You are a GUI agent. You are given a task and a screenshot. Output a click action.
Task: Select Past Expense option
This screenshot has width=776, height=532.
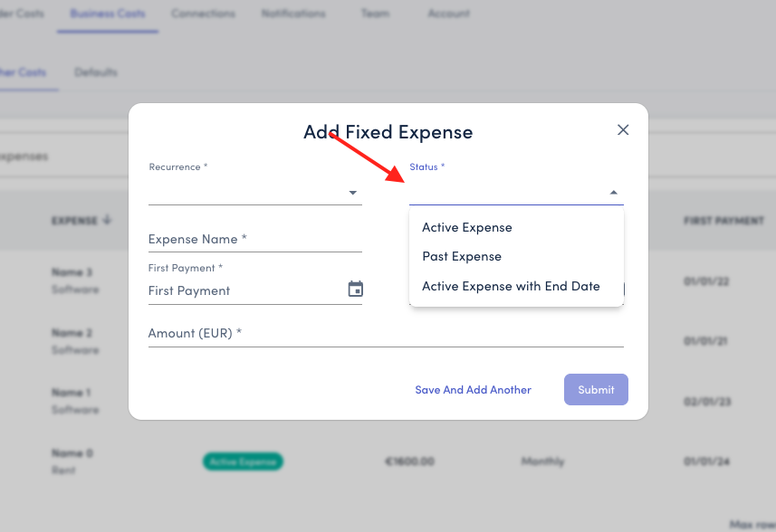point(462,256)
